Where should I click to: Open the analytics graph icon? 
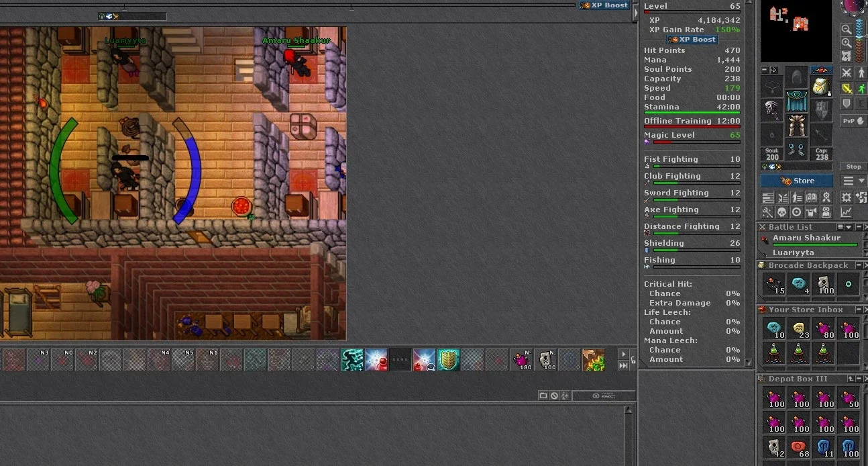tap(846, 212)
